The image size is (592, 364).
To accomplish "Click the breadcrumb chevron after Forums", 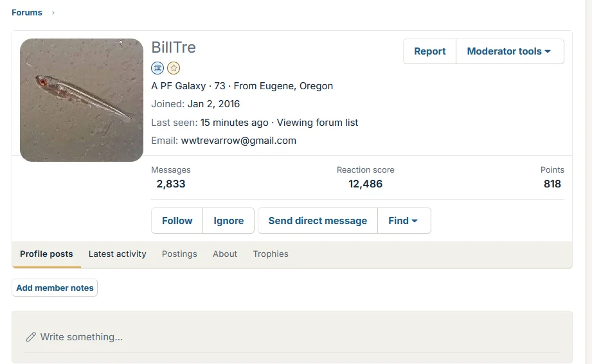I will point(53,13).
